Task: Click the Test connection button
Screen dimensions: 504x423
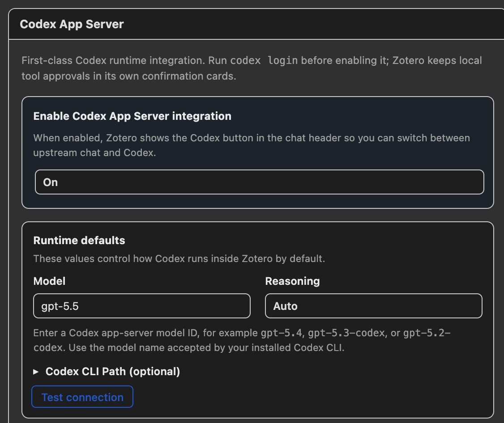Action: point(82,397)
